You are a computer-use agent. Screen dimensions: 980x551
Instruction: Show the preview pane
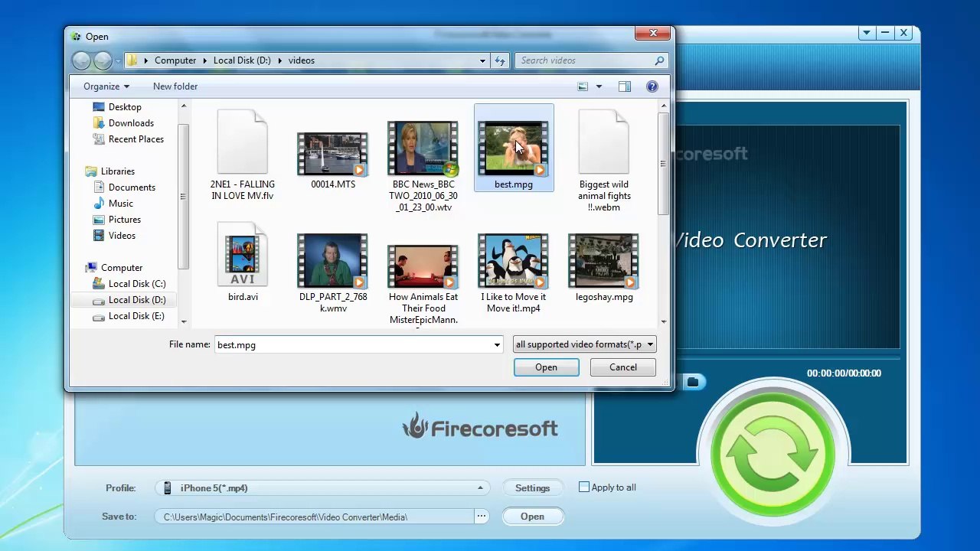click(625, 86)
